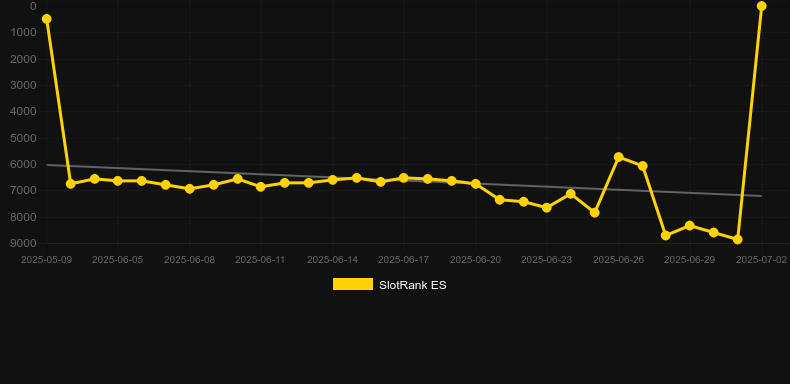Click the x-axis label 2025-06-14
This screenshot has height=384, width=790.
[x=333, y=260]
